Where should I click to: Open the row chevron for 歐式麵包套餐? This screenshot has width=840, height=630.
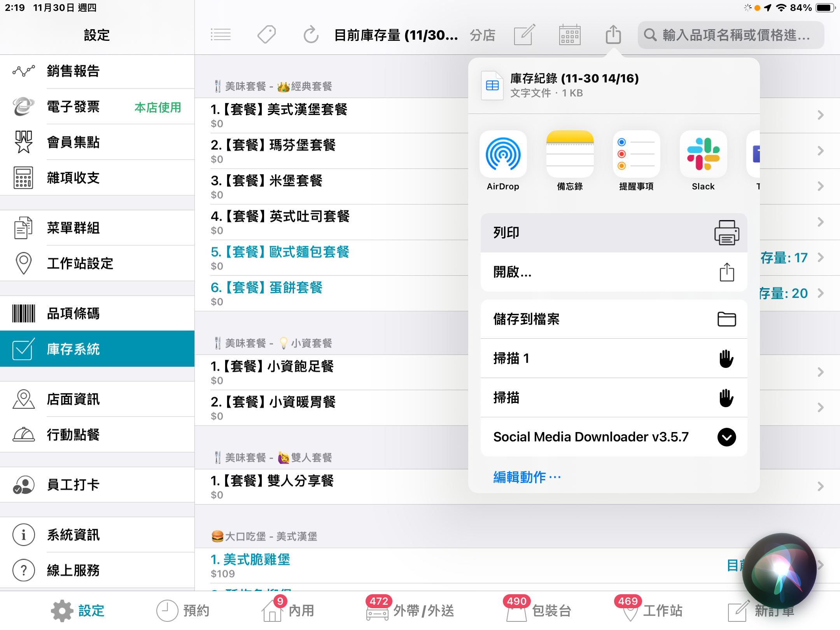(821, 257)
